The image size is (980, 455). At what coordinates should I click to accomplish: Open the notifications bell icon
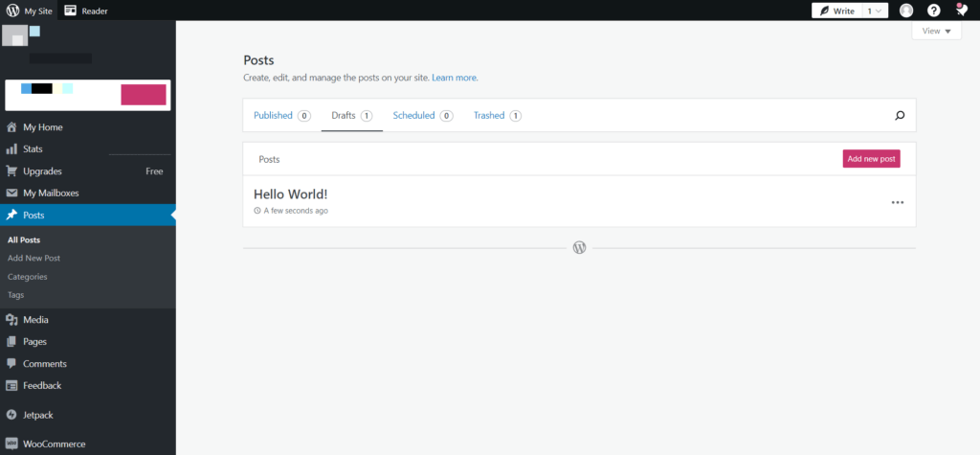[962, 10]
